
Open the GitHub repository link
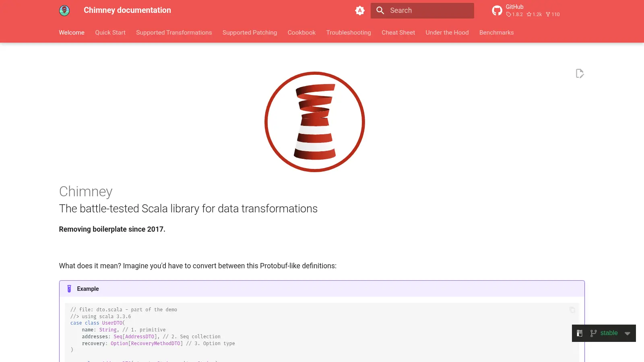coord(526,10)
